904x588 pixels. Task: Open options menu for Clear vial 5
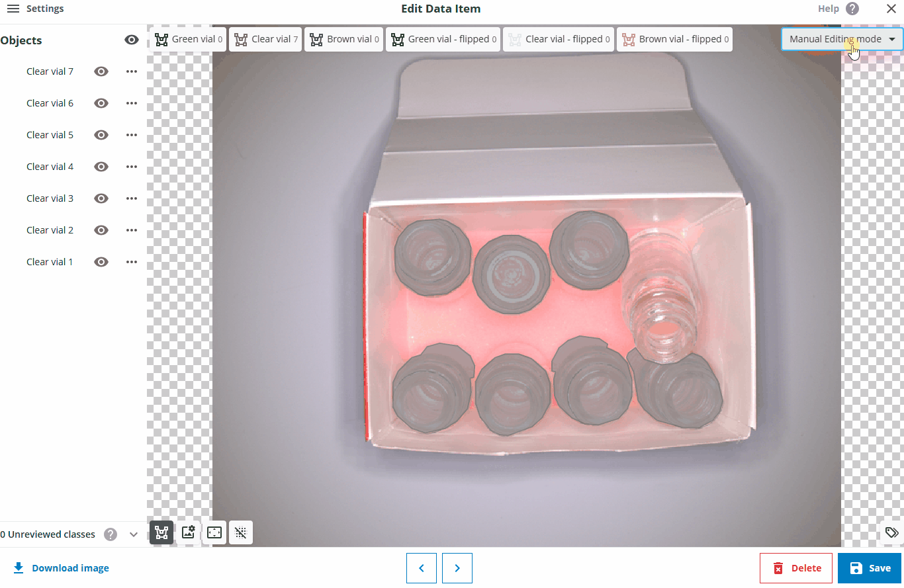[132, 135]
